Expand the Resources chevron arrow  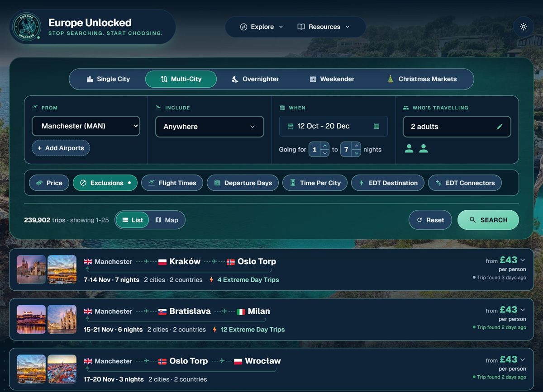click(348, 27)
